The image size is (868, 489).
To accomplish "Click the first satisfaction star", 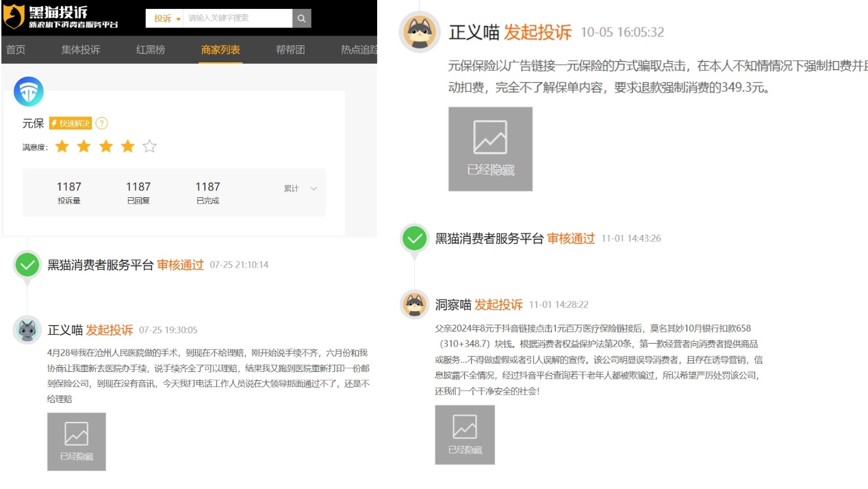I will click(62, 146).
